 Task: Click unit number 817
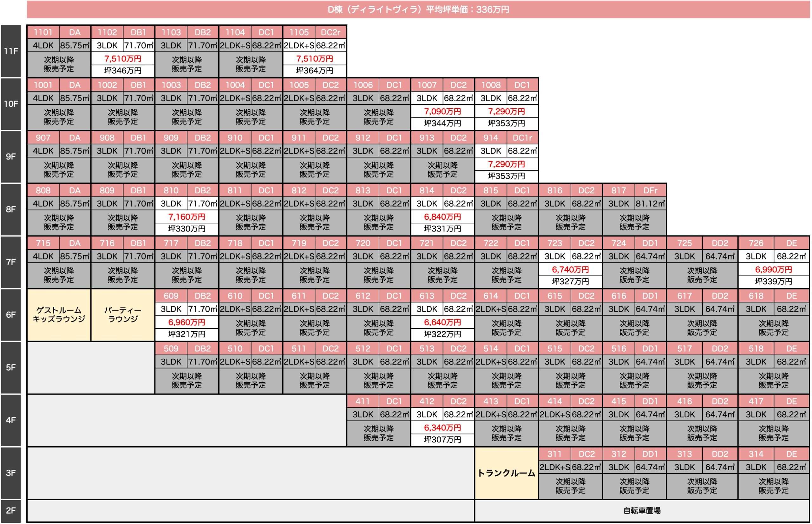point(619,190)
